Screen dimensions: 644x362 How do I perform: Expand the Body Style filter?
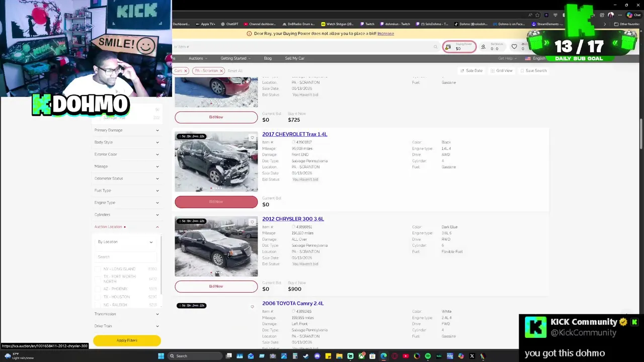tap(127, 142)
